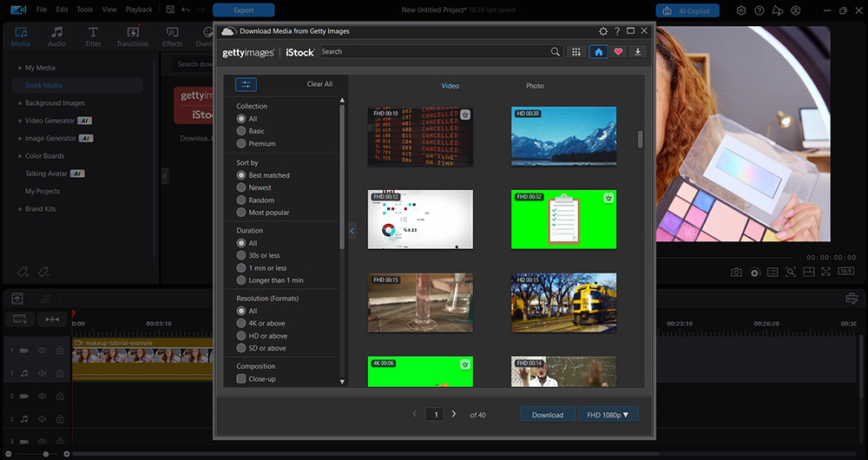Switch to the Photo tab
Image resolution: width=868 pixels, height=460 pixels.
[x=535, y=86]
